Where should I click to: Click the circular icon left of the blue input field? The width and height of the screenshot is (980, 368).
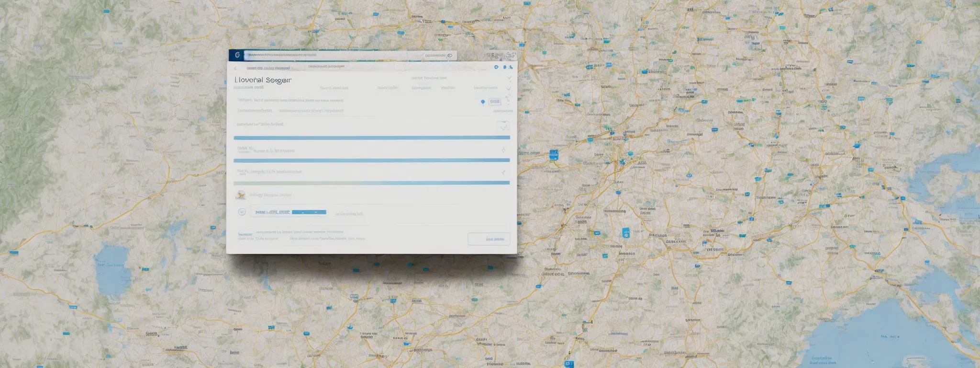[x=242, y=212]
